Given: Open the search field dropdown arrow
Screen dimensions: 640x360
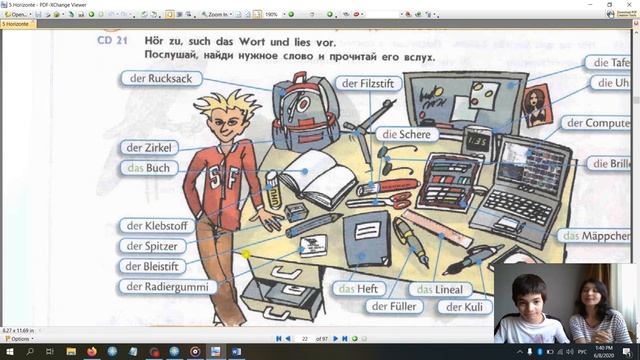Looking at the screenshot, I should pos(402,14).
